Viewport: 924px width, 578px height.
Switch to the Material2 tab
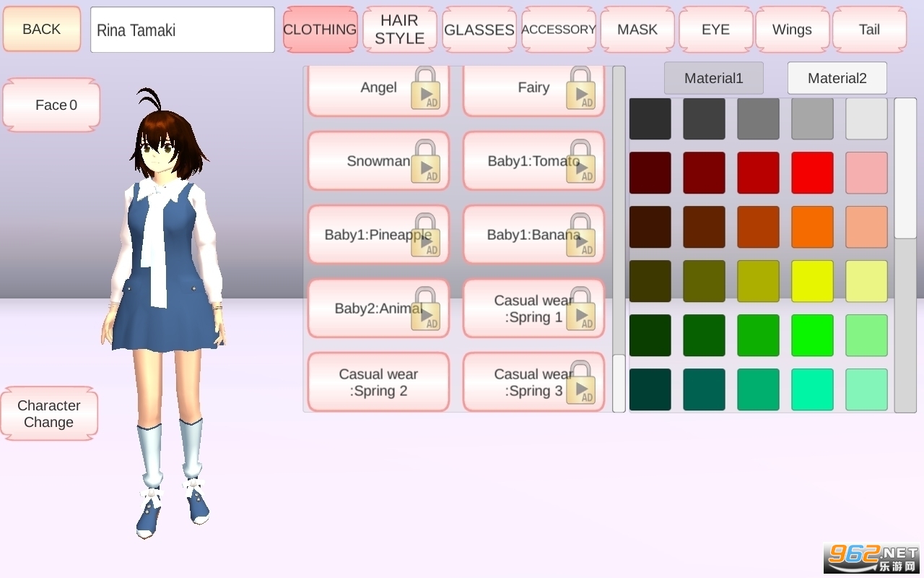[837, 78]
